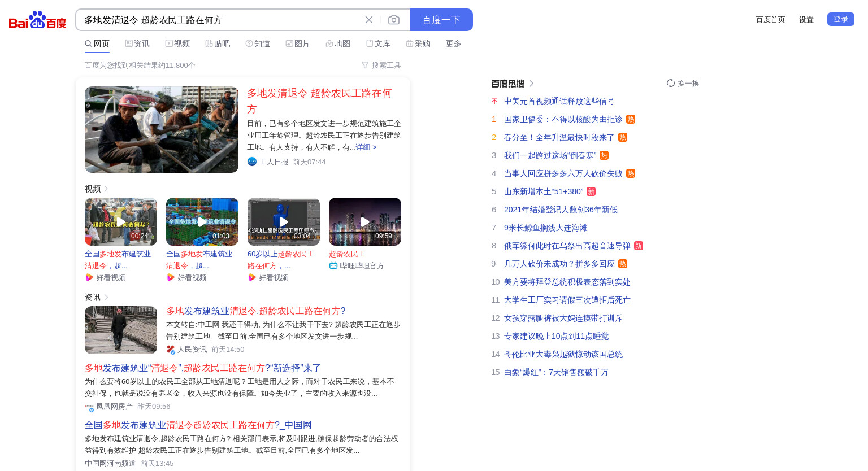Open headline 多地发清退令 超龄农民工路在何方

pos(319,101)
